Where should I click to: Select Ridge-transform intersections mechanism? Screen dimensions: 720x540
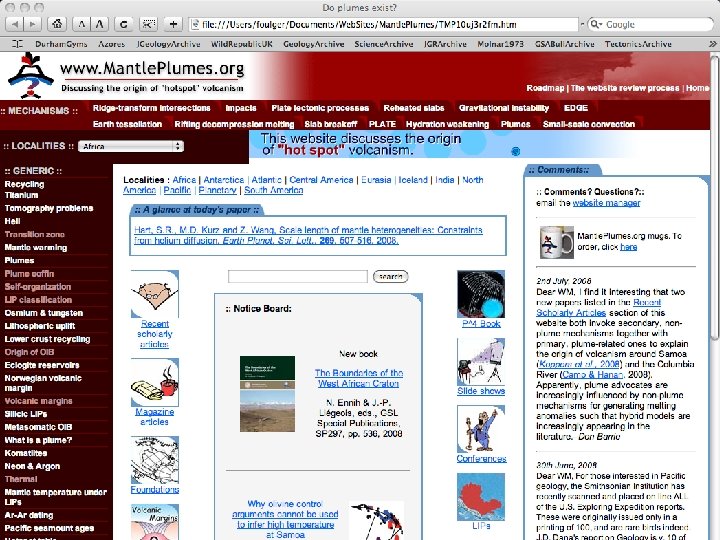[x=152, y=108]
